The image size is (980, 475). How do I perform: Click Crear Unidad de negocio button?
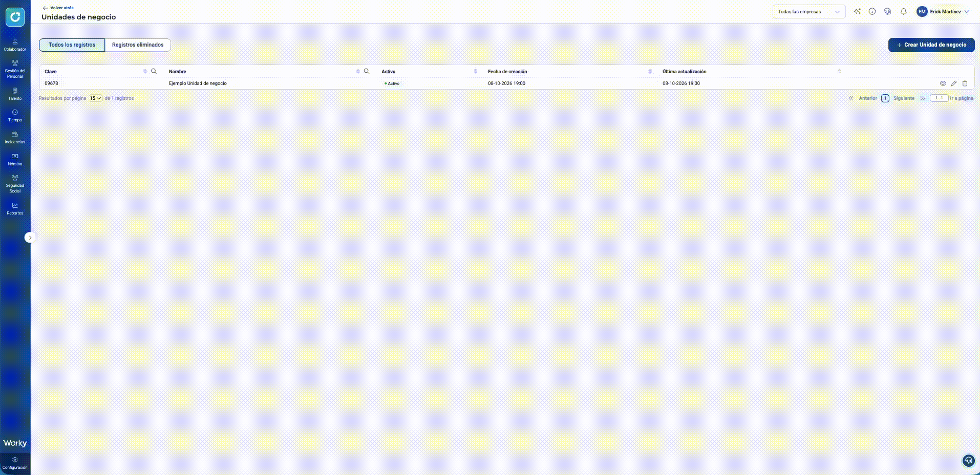point(931,45)
